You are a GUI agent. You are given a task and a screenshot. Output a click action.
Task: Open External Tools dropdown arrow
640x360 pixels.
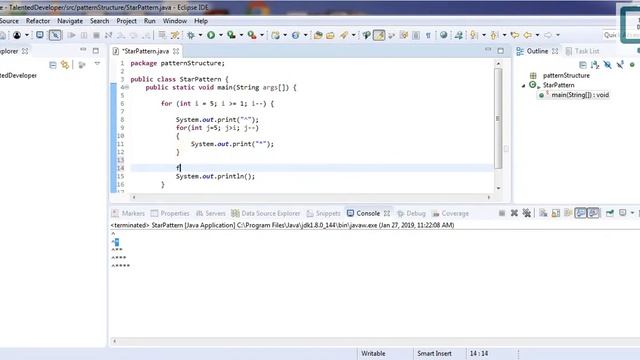tap(262, 36)
